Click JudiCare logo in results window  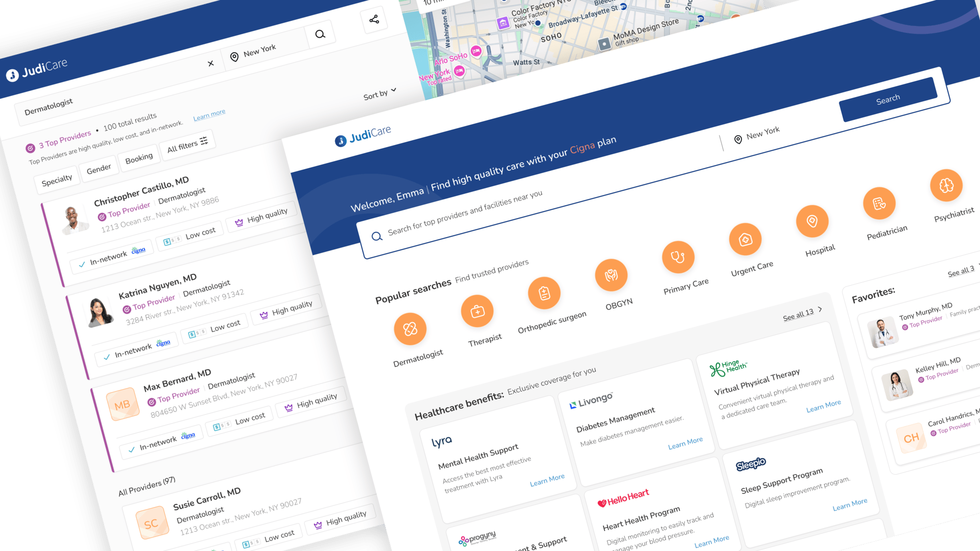[x=37, y=69]
